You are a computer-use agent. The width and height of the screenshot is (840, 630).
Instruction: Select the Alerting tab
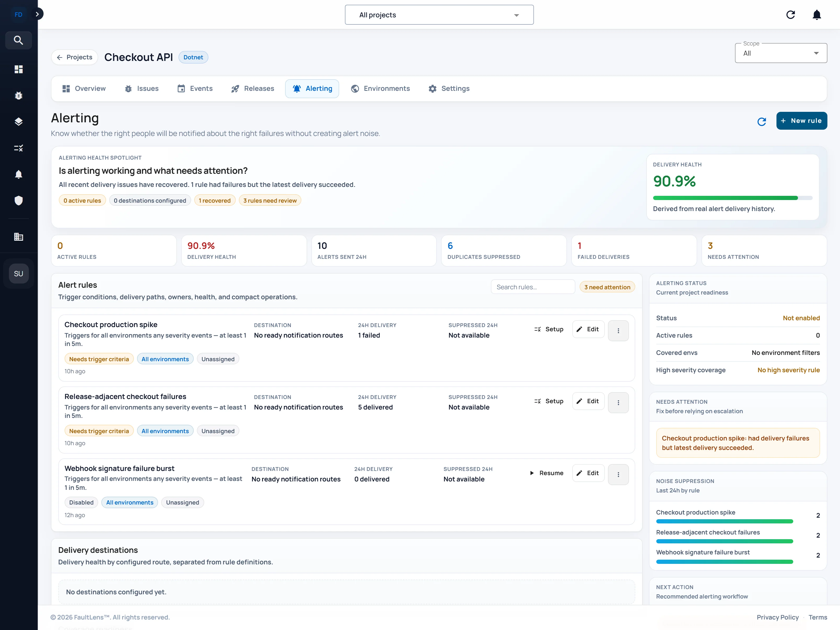312,88
